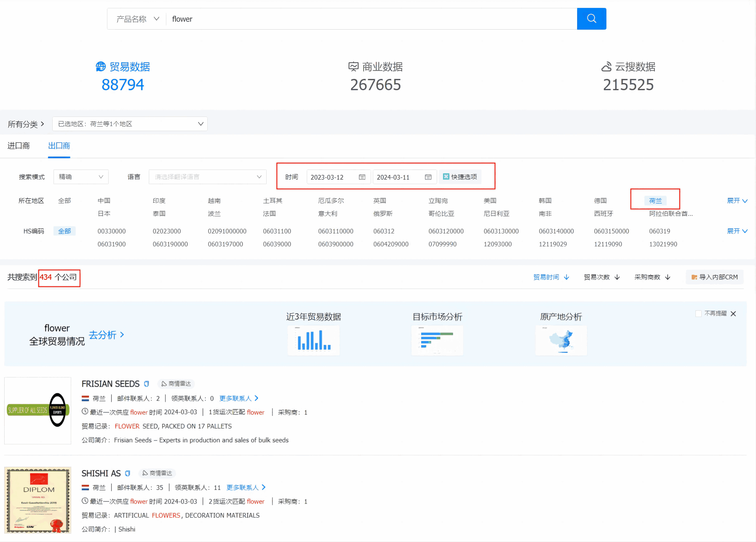
Task: Open start date calendar icon for 2023-03-12
Action: click(362, 177)
